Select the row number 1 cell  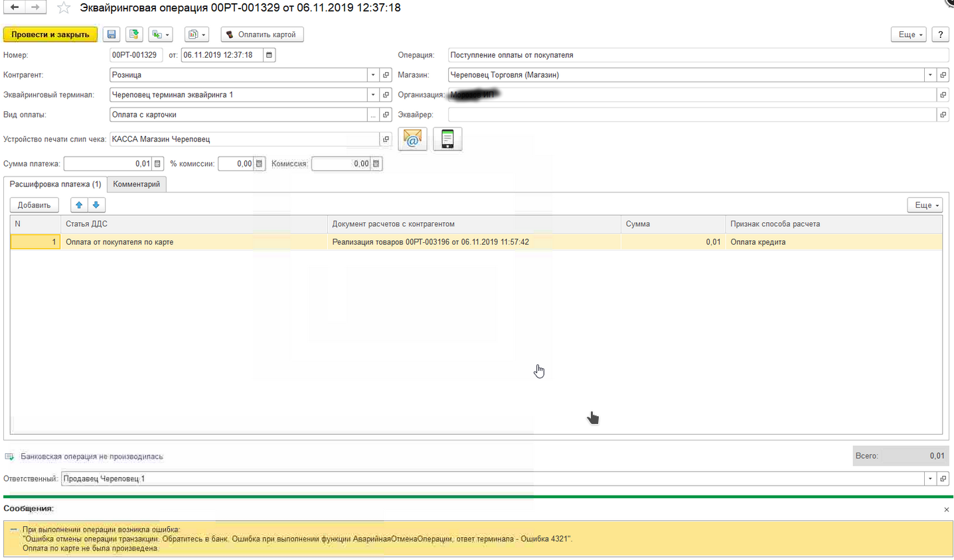pos(35,242)
